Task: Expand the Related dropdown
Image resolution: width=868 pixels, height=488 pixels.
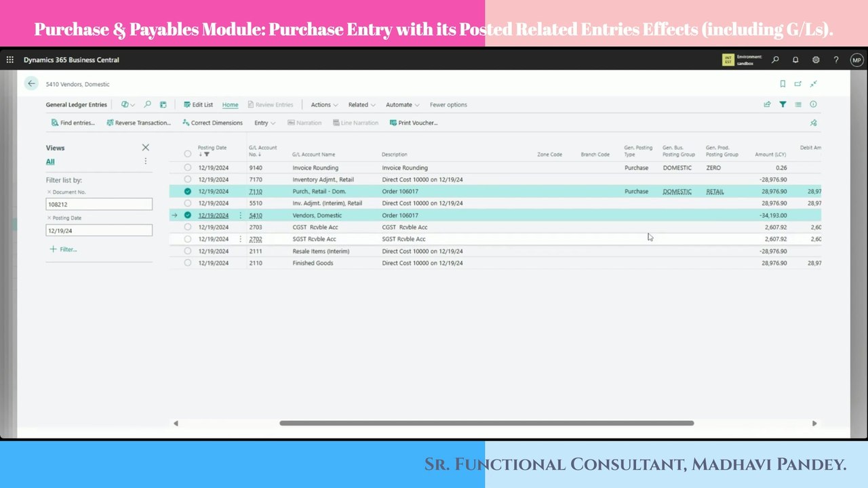Action: (x=361, y=104)
